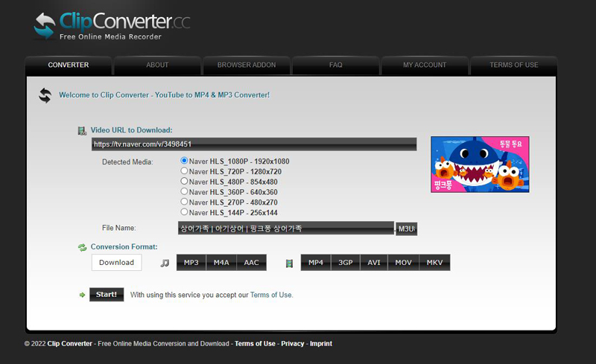Click the Video URL to Download heading
596x364 pixels.
click(132, 130)
